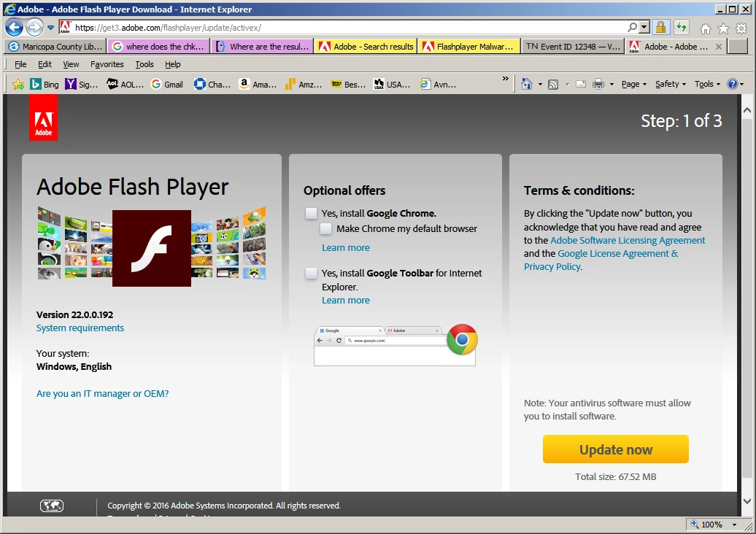The width and height of the screenshot is (756, 534).
Task: Refresh the page with the green arrows icon
Action: pos(682,28)
